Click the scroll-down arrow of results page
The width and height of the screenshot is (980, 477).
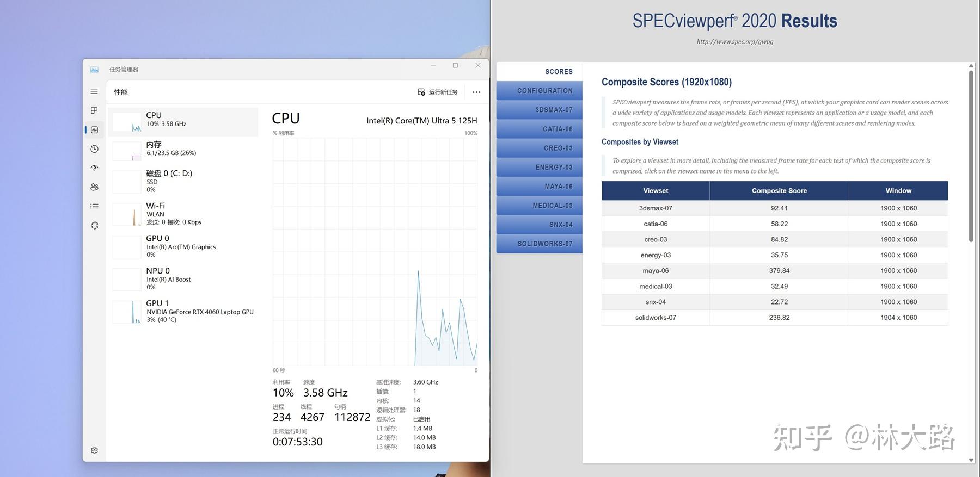tap(971, 460)
